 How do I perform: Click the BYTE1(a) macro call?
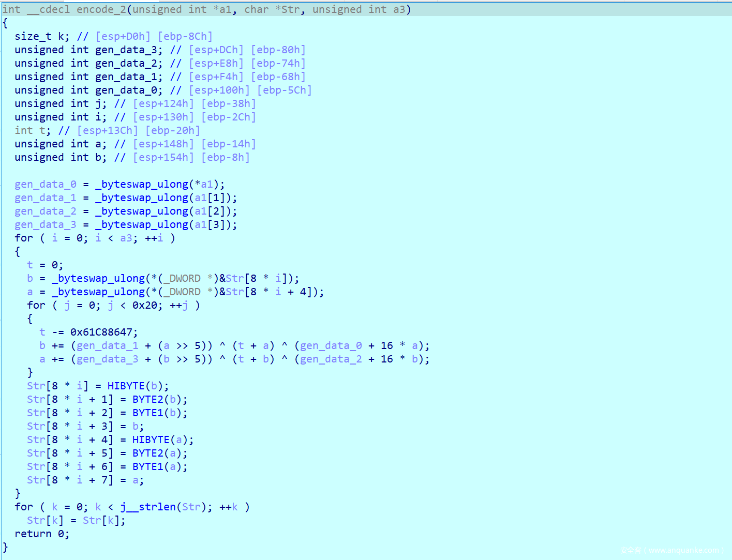tap(159, 466)
